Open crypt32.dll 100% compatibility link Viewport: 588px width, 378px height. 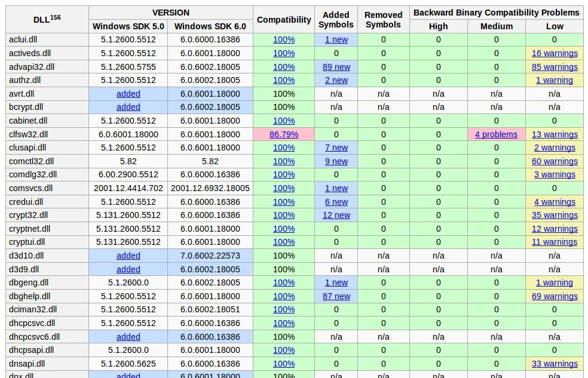click(x=284, y=215)
